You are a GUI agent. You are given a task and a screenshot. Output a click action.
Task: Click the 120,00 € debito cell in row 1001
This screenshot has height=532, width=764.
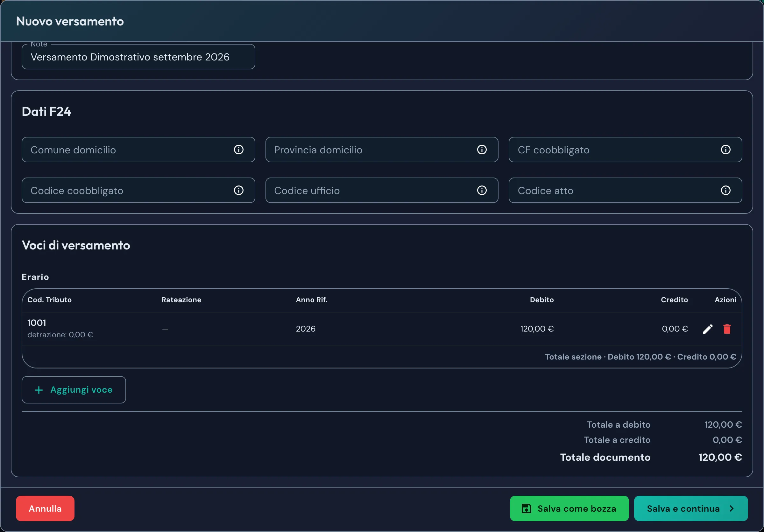(537, 329)
